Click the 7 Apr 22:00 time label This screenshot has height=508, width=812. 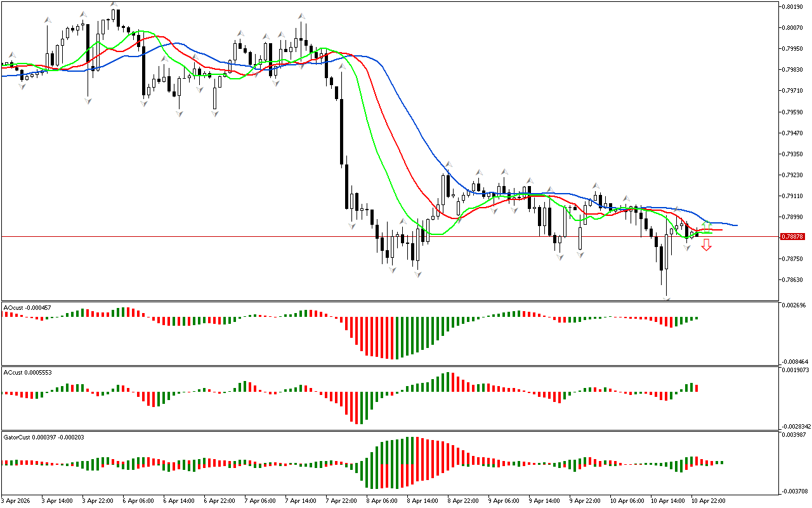pyautogui.click(x=341, y=501)
